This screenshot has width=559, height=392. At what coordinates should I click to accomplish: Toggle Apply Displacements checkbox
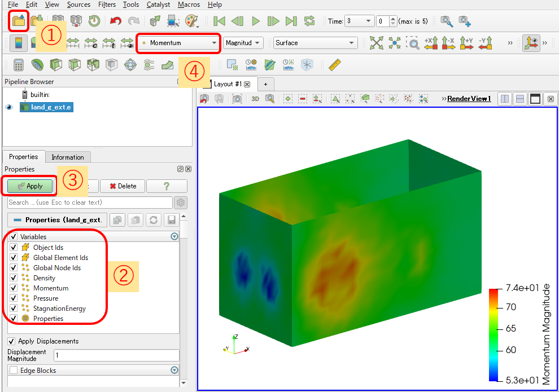[x=11, y=341]
